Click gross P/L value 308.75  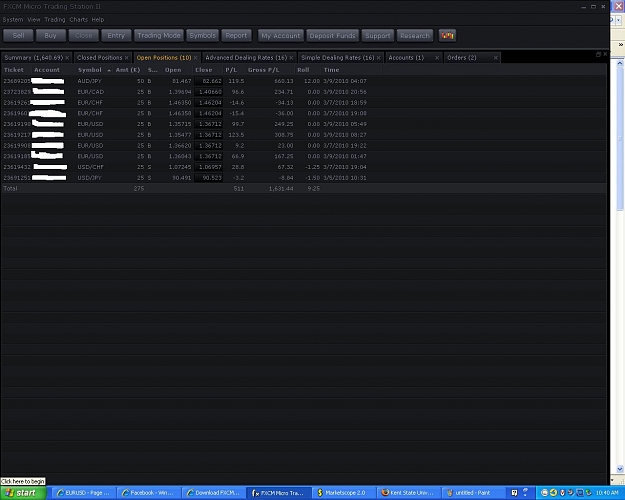tap(283, 135)
